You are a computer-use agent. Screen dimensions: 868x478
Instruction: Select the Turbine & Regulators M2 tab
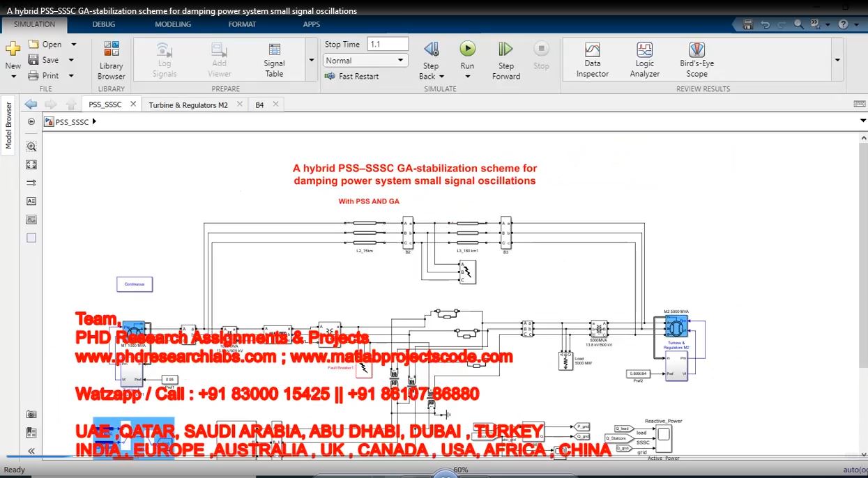click(188, 105)
